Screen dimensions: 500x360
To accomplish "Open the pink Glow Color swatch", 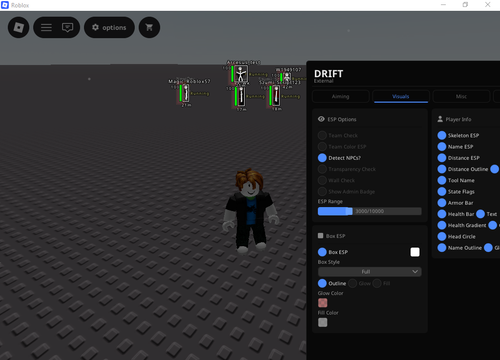I will coord(322,303).
